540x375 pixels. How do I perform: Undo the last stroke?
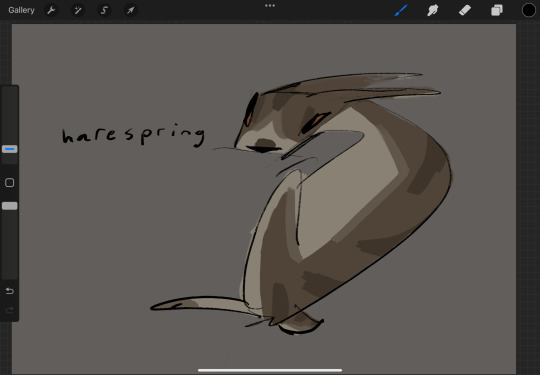10,291
